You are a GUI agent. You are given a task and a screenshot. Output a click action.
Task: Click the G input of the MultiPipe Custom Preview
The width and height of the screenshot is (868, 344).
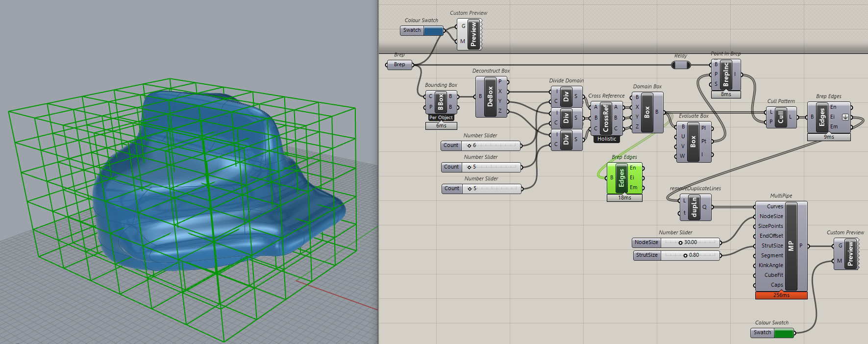tap(840, 246)
